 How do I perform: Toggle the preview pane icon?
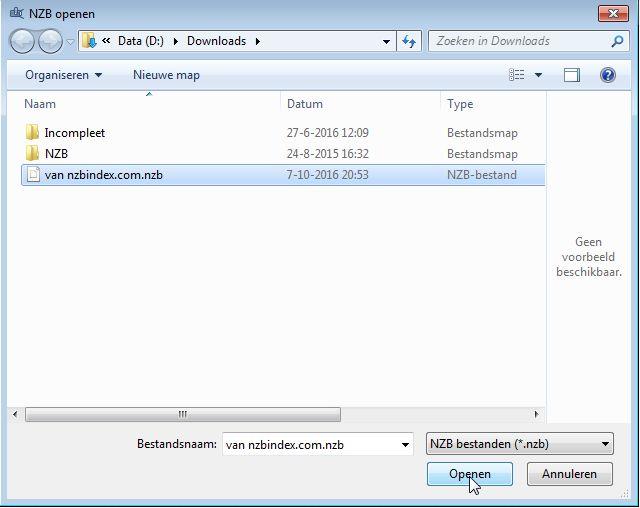[x=571, y=75]
